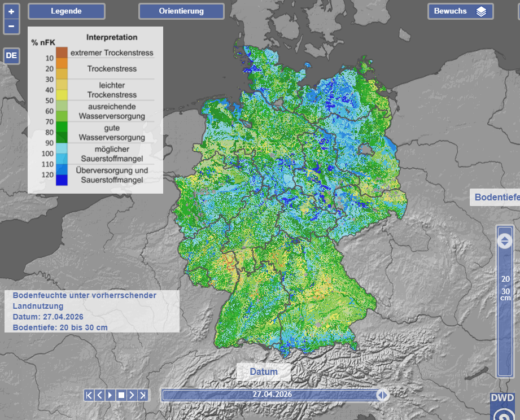This screenshot has width=520, height=420.
Task: Zoom in with the plus button
Action: coord(11,11)
